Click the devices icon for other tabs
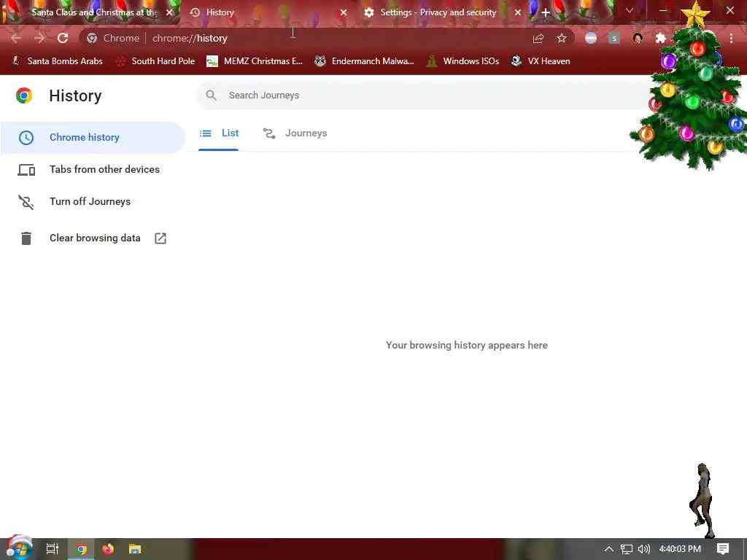This screenshot has height=560, width=747. pos(26,170)
